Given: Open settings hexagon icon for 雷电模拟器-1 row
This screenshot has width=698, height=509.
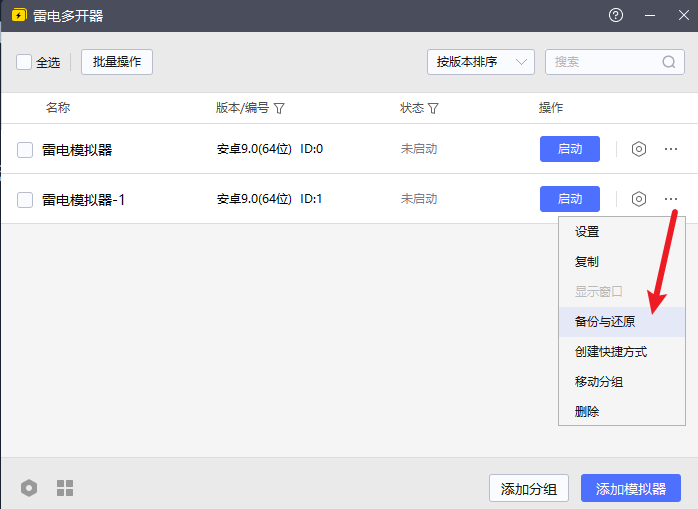Looking at the screenshot, I should point(639,199).
